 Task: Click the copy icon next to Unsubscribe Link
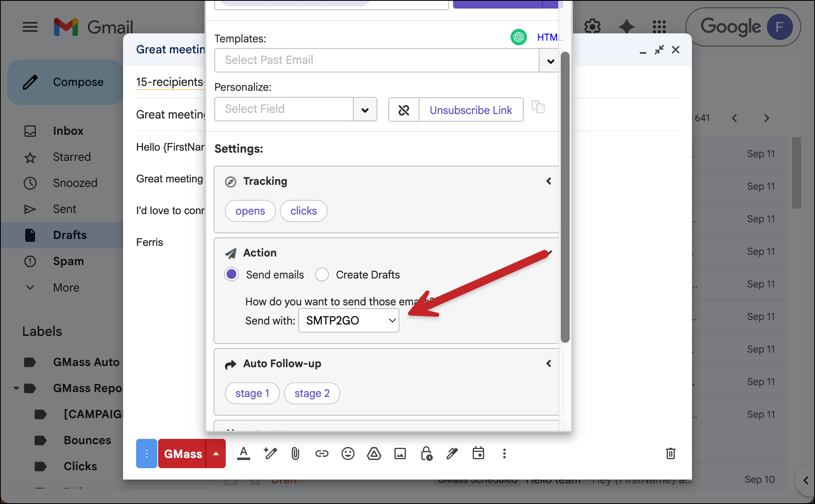click(x=538, y=107)
